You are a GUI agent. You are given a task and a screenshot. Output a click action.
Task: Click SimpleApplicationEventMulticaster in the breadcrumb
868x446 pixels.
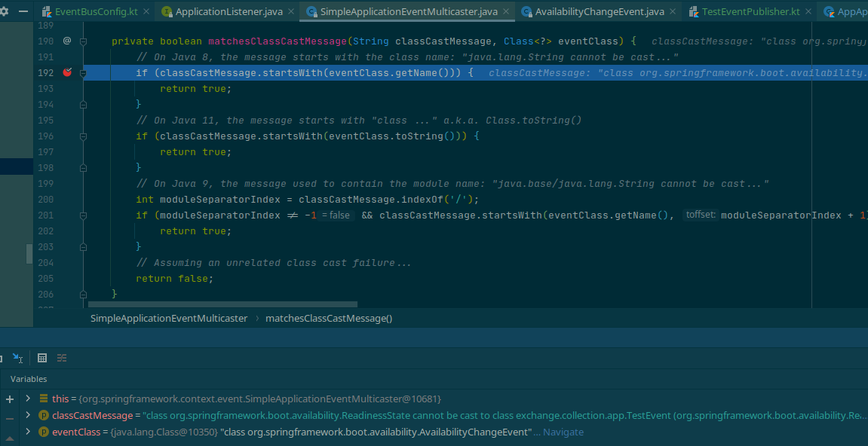pyautogui.click(x=169, y=318)
